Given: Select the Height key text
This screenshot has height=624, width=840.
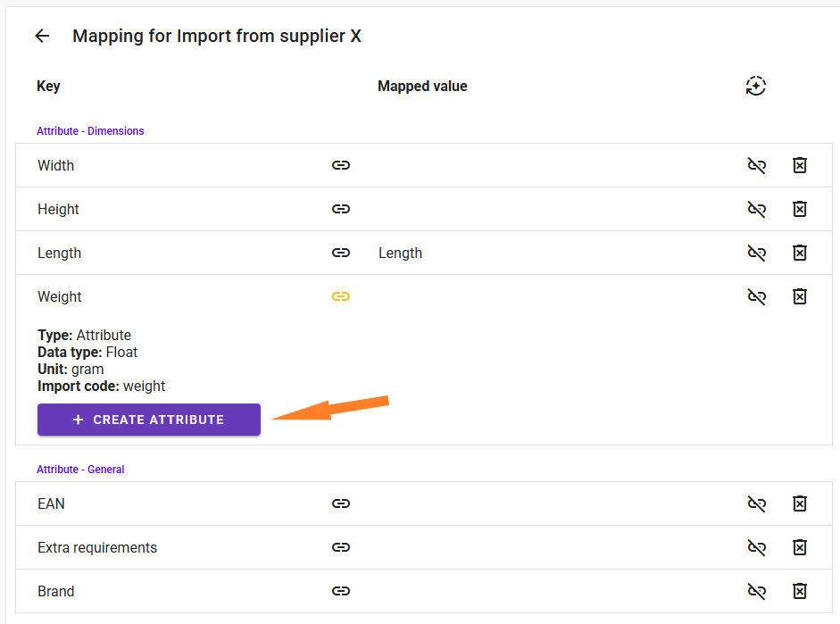Looking at the screenshot, I should point(58,210).
